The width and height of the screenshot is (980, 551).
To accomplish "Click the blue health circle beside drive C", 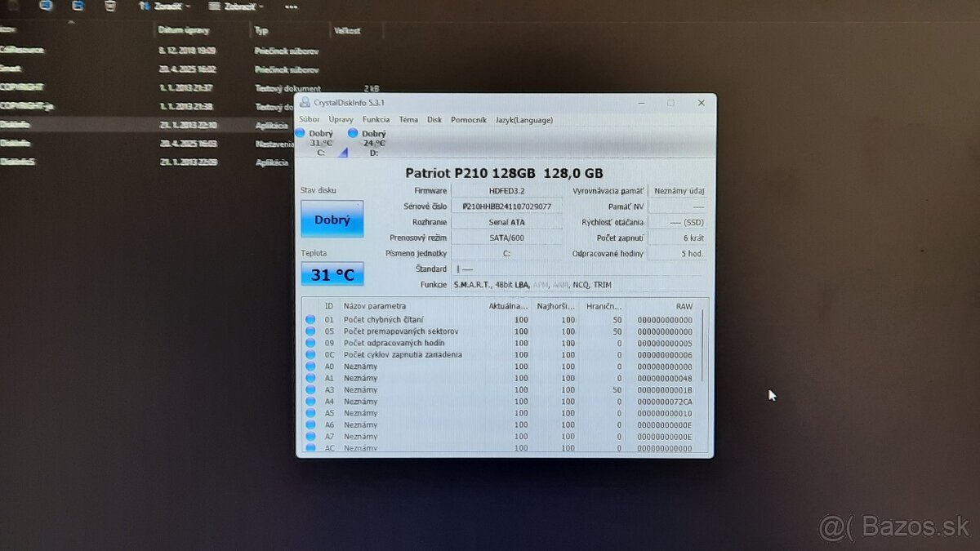I will click(300, 131).
